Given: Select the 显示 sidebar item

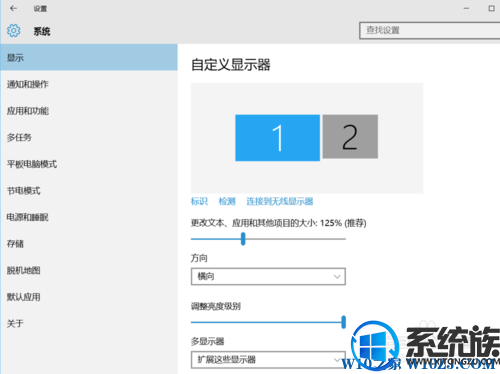Looking at the screenshot, I should tap(89, 57).
